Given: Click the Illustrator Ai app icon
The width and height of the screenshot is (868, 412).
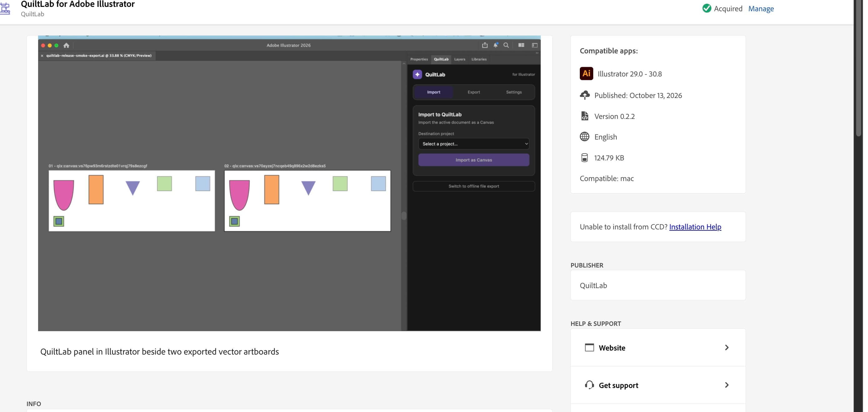Looking at the screenshot, I should pyautogui.click(x=586, y=73).
